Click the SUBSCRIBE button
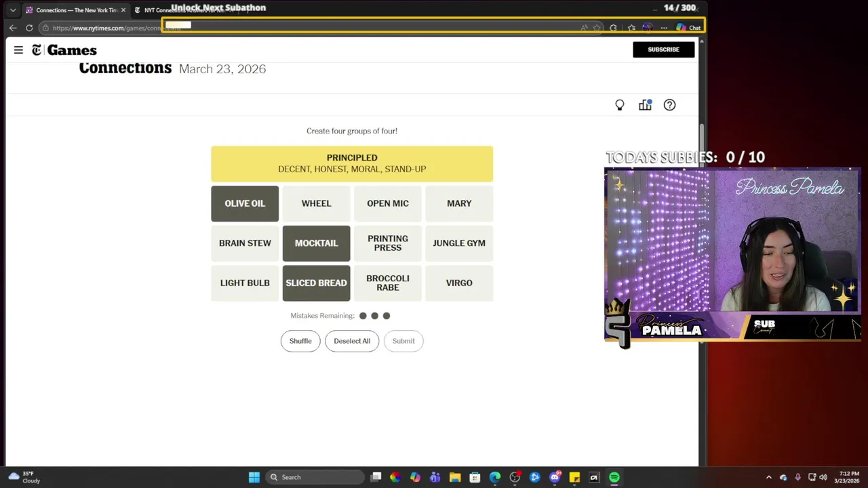This screenshot has width=868, height=488. pos(663,49)
